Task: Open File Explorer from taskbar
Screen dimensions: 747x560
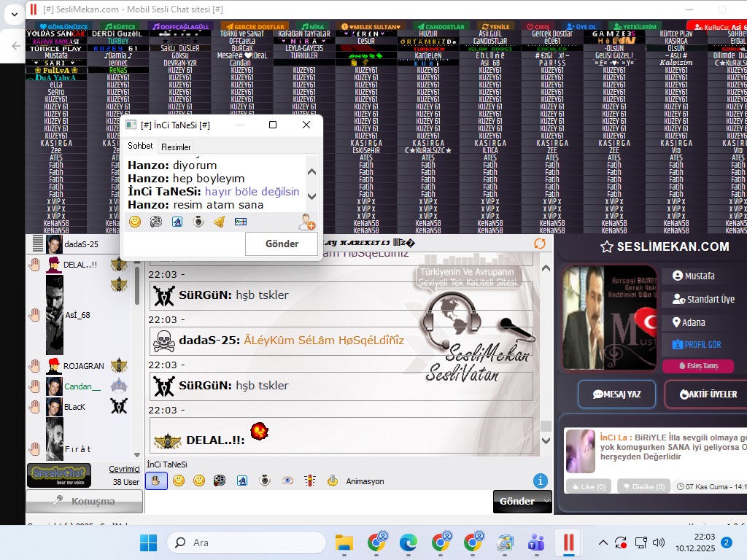Action: [x=344, y=542]
